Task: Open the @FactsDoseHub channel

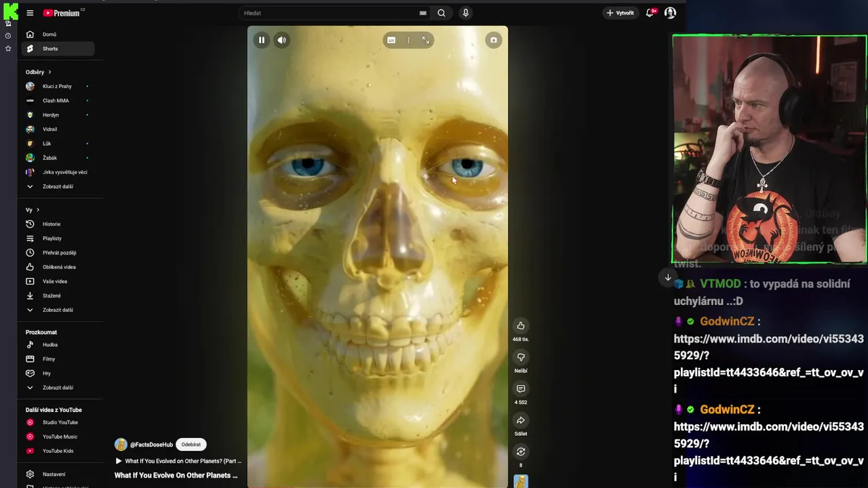Action: coord(151,445)
